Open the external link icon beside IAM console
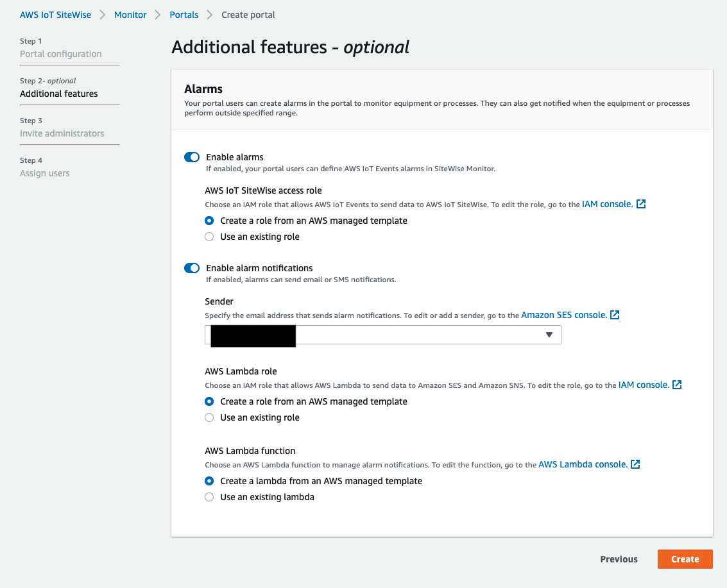 pyautogui.click(x=640, y=203)
